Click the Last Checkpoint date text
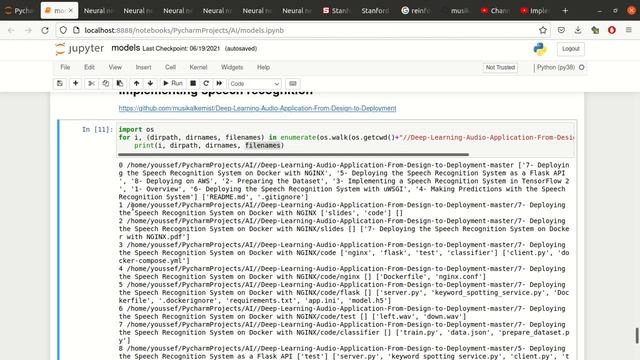 click(181, 49)
